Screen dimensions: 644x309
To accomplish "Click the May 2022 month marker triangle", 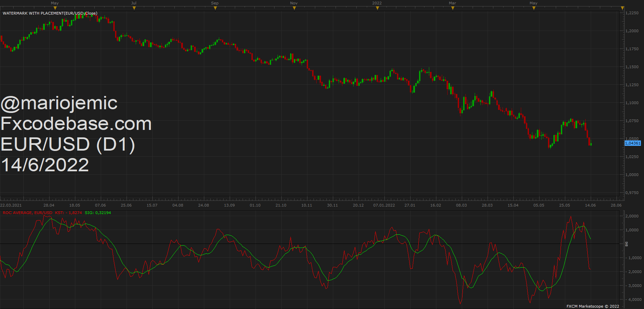I will 534,8.
